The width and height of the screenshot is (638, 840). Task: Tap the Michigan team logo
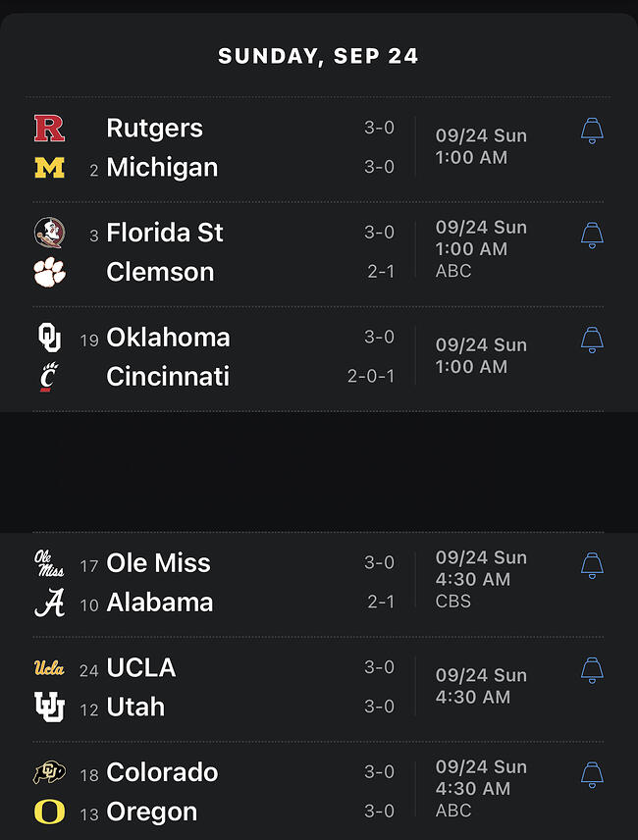[49, 168]
